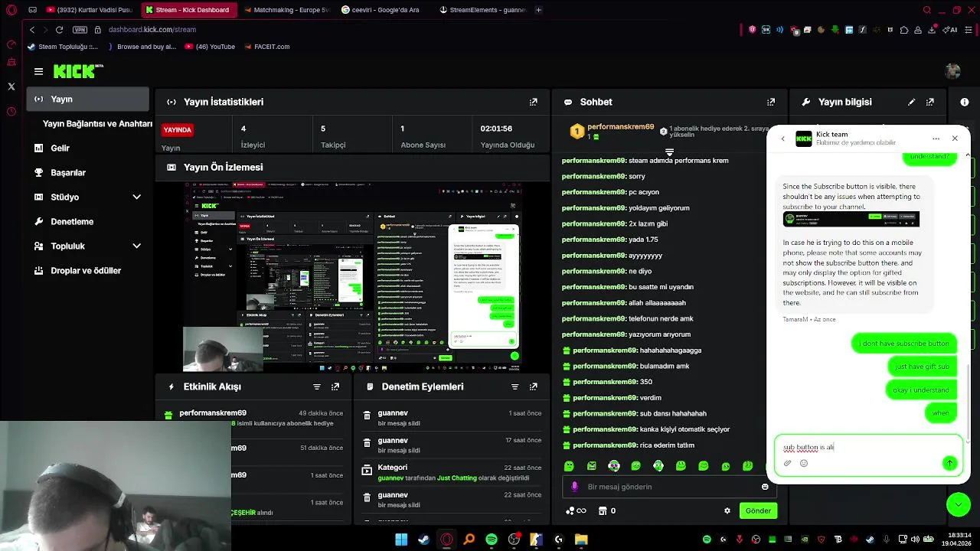The height and width of the screenshot is (551, 980).
Task: Click the Kick logo in header
Action: (x=77, y=71)
